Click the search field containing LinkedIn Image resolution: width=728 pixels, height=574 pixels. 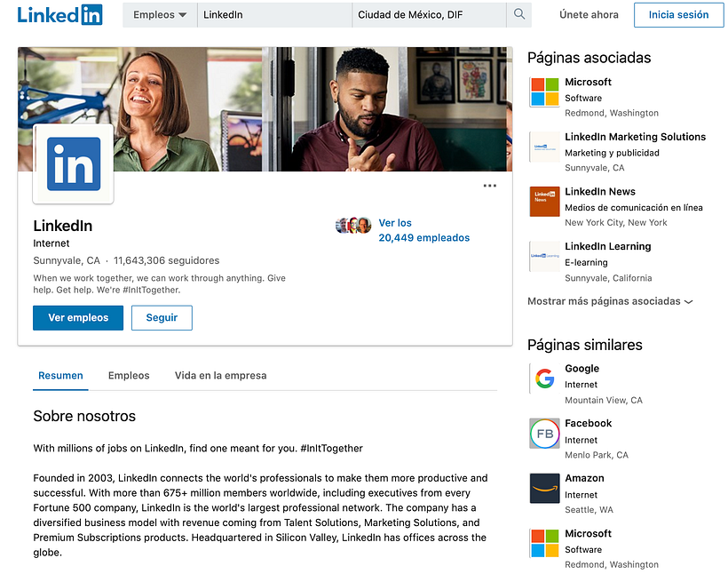click(274, 15)
